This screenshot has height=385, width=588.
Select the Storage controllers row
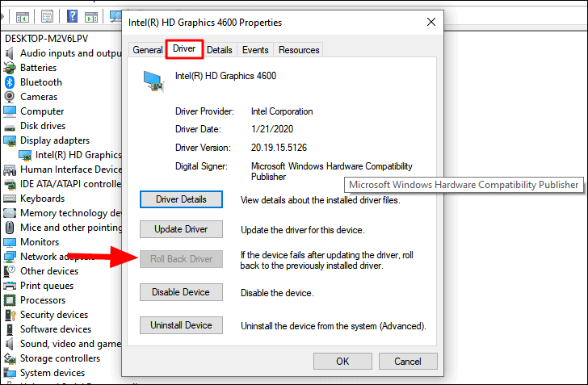[x=52, y=358]
